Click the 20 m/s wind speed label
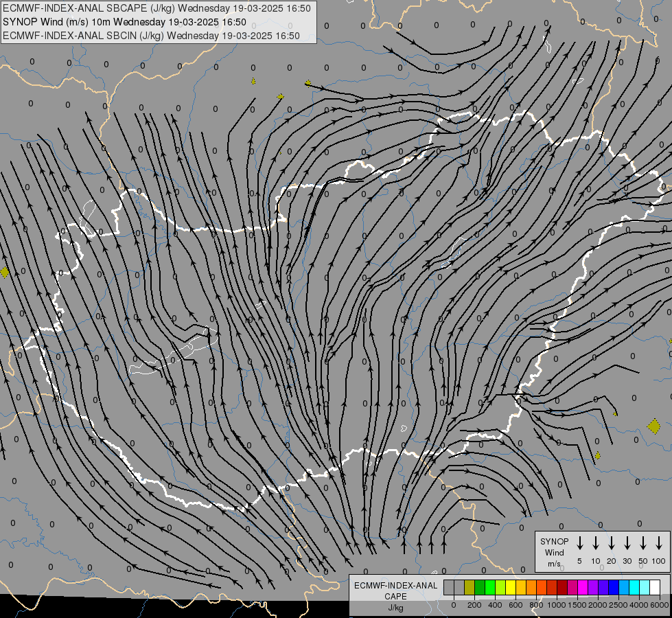 coord(611,561)
